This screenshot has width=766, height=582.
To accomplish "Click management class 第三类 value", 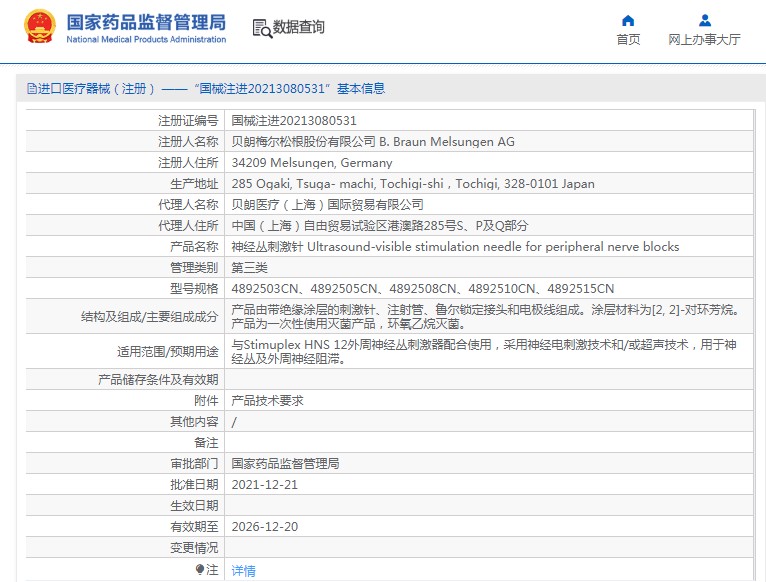I will 250,268.
